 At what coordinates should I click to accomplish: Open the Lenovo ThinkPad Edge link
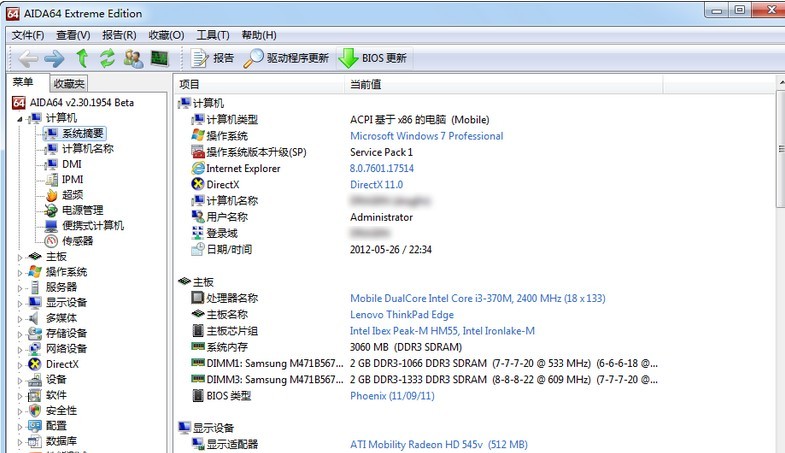402,315
